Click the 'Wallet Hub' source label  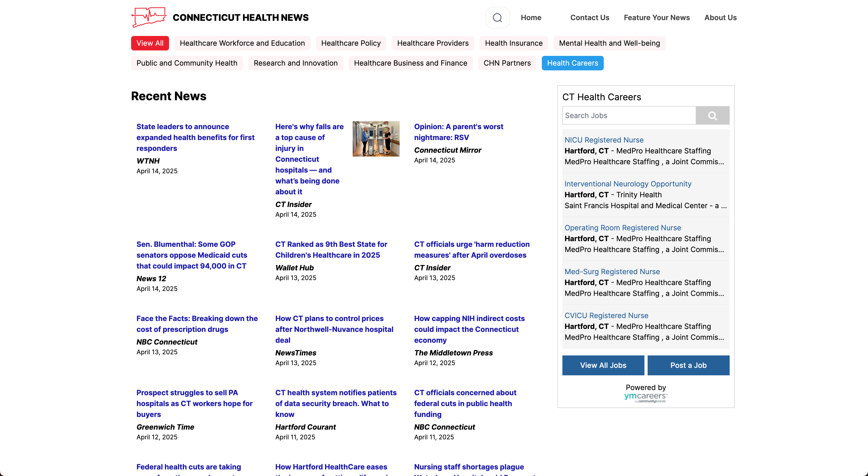pos(294,268)
